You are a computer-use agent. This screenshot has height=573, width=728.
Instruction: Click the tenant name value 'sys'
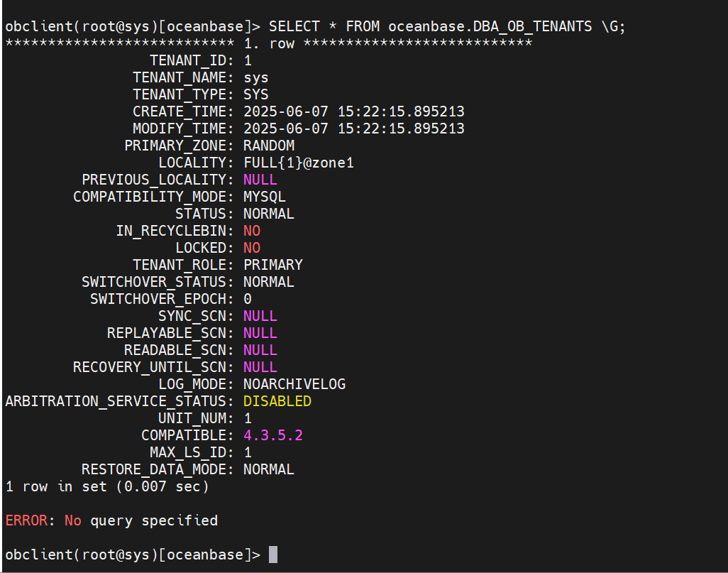click(x=256, y=77)
